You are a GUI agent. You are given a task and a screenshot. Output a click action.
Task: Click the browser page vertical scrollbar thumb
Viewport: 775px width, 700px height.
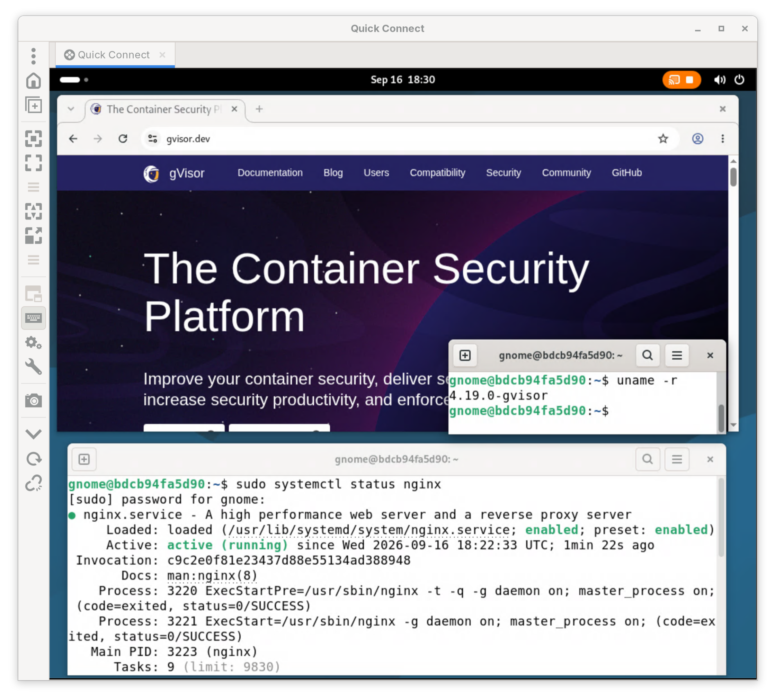pos(733,177)
